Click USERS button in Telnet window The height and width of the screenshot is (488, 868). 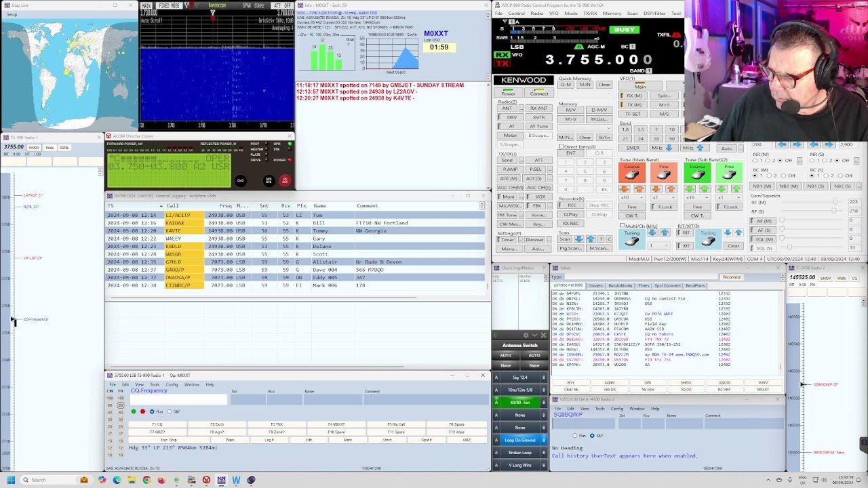[724, 383]
